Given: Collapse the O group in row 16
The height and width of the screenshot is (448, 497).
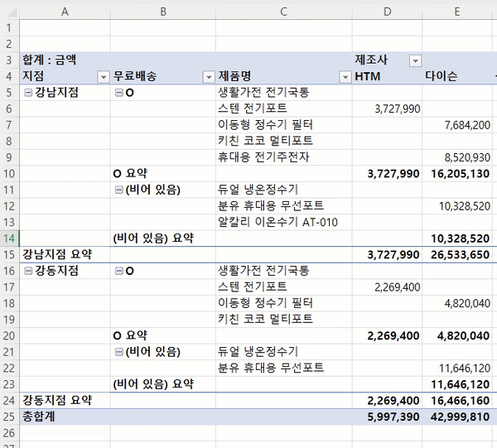Looking at the screenshot, I should 118,271.
